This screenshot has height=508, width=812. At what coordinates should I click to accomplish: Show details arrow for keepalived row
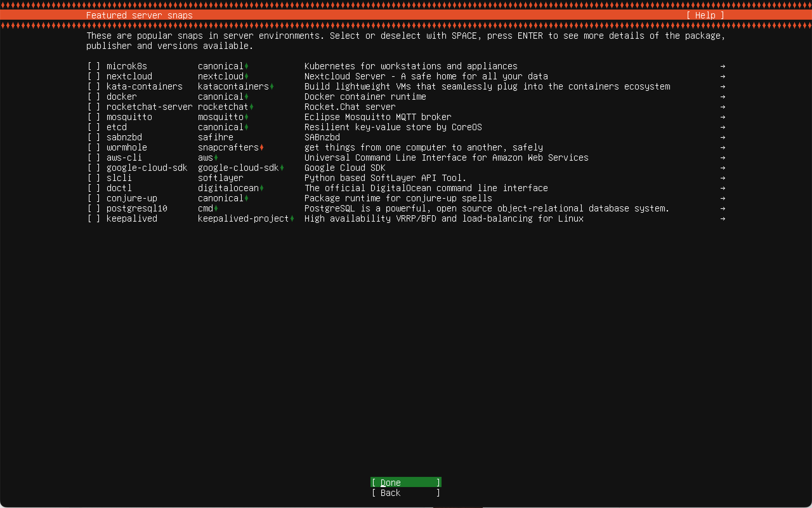tap(723, 219)
